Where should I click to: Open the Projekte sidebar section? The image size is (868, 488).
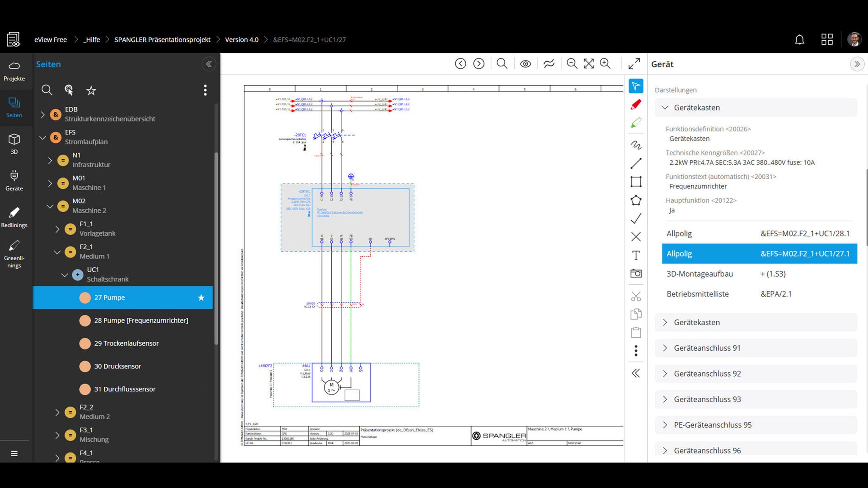coord(14,71)
